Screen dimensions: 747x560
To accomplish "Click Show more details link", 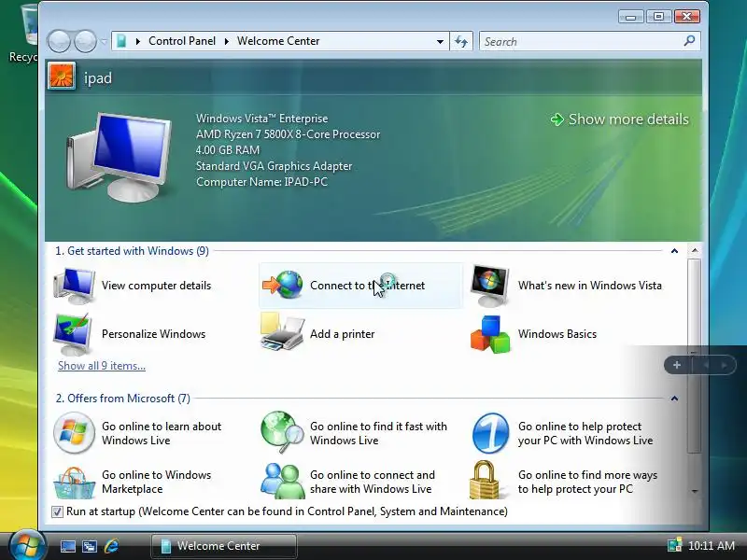I will pyautogui.click(x=620, y=119).
